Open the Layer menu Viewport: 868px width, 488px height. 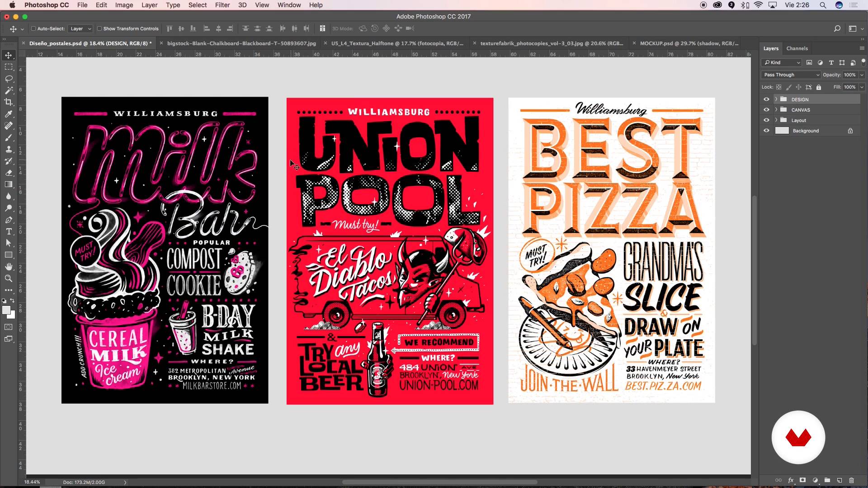click(149, 5)
